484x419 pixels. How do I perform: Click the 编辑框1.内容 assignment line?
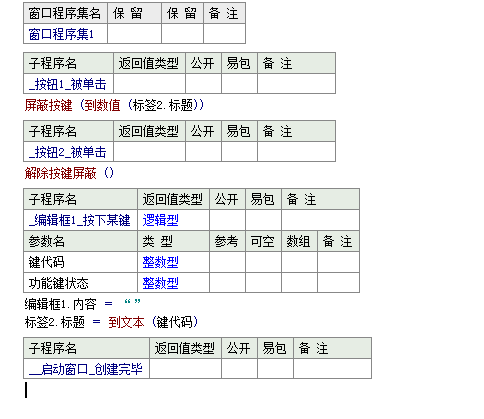coord(82,304)
